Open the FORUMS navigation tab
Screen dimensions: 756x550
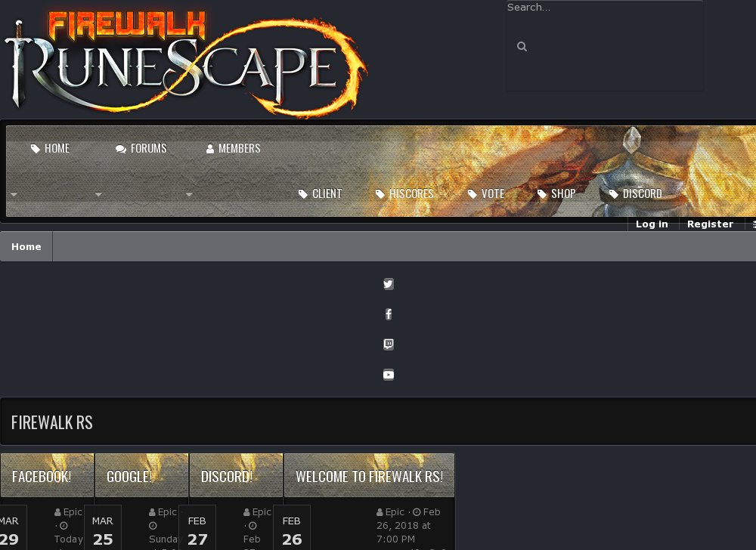click(x=141, y=148)
